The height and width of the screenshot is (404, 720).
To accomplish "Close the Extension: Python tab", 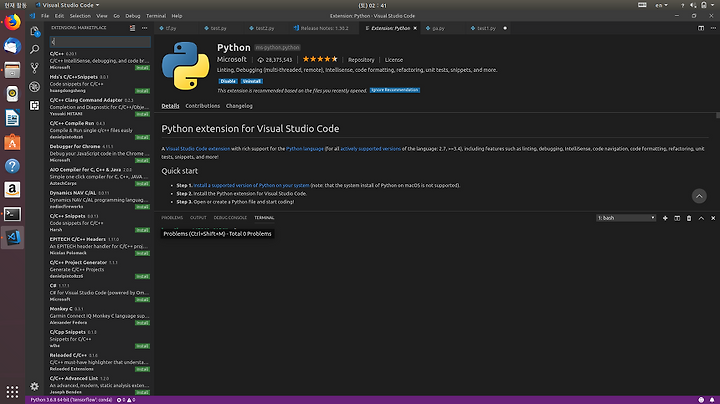I will (415, 28).
